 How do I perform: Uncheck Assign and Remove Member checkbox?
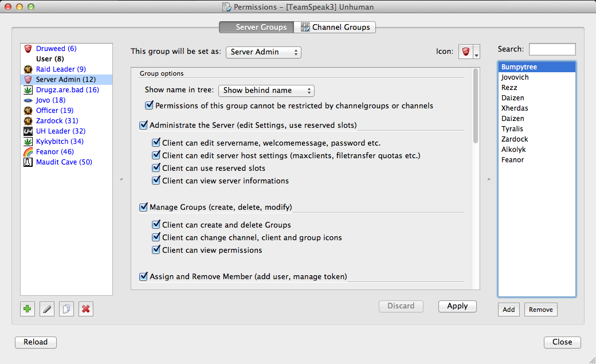143,276
